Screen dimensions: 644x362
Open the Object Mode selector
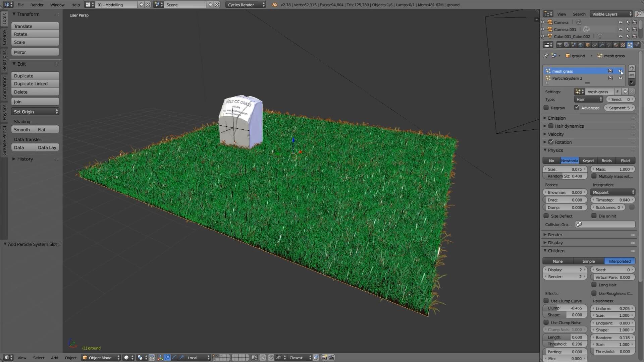101,358
